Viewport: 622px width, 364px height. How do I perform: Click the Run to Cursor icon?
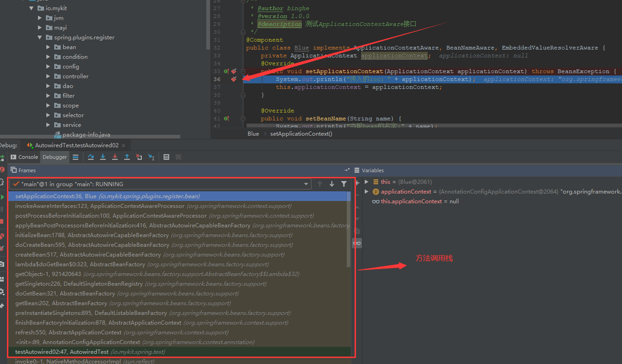tap(151, 157)
